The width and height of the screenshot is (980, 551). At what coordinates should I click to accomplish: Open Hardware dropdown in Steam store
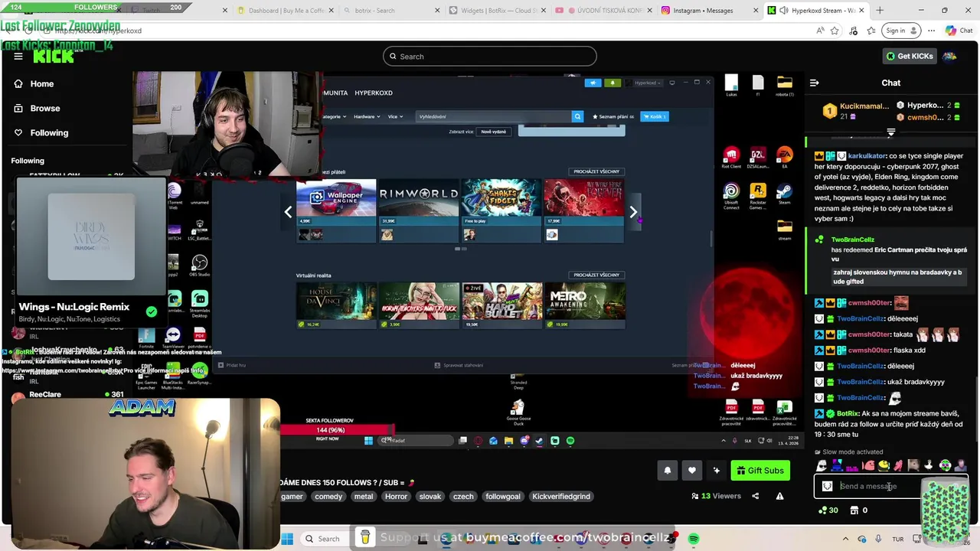click(x=367, y=117)
